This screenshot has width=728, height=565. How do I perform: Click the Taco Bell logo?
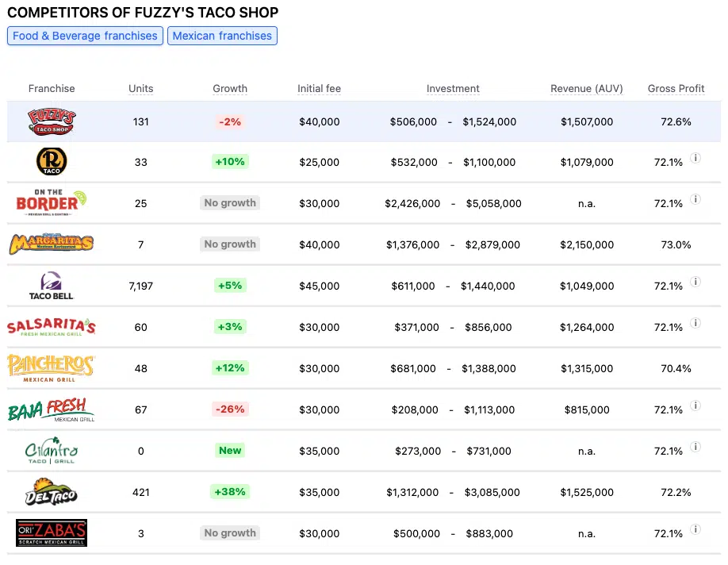(x=52, y=286)
